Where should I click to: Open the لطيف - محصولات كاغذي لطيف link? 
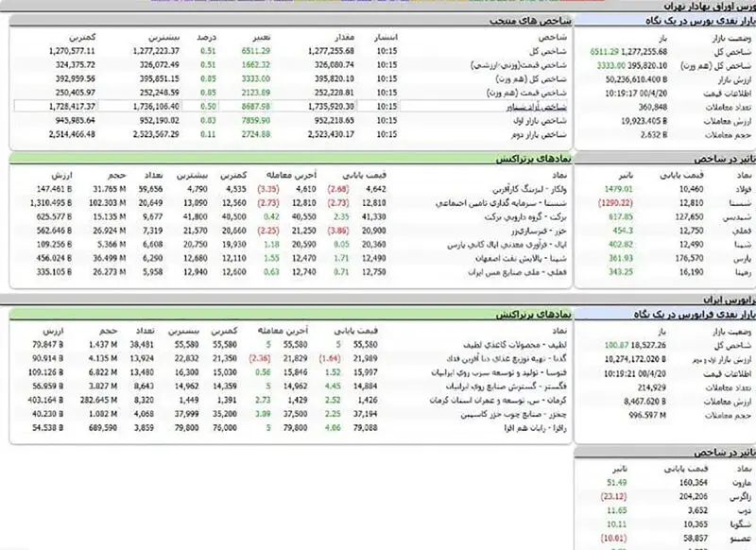515,345
